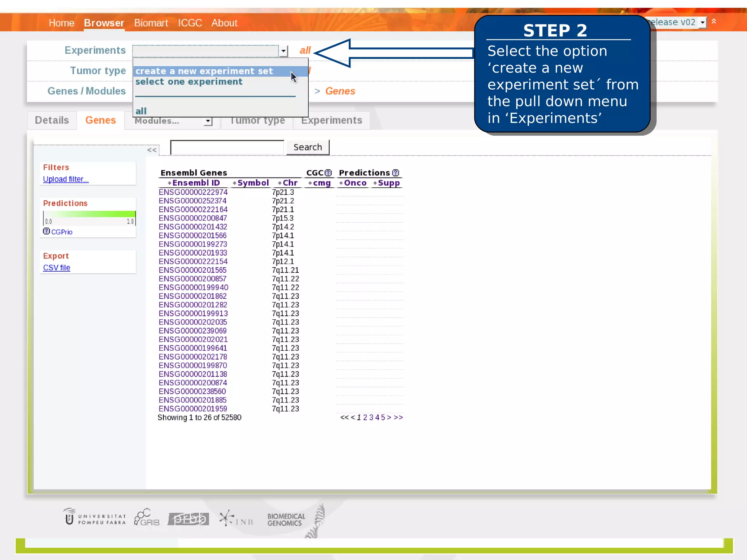This screenshot has height=560, width=747.
Task: Open gene ENSG00000222164
Action: point(193,210)
